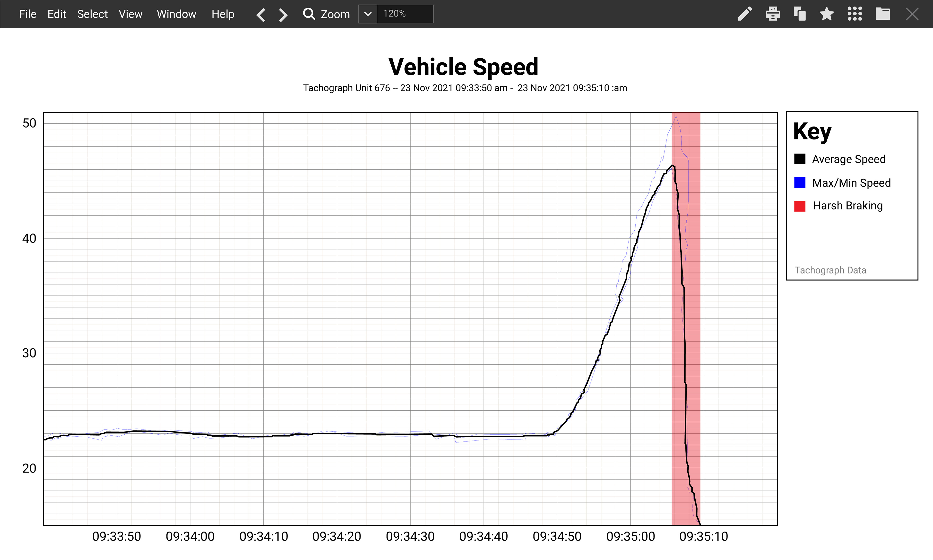Screen dimensions: 933x560
Task: Click the blue Max/Min Speed swatch
Action: coord(800,183)
